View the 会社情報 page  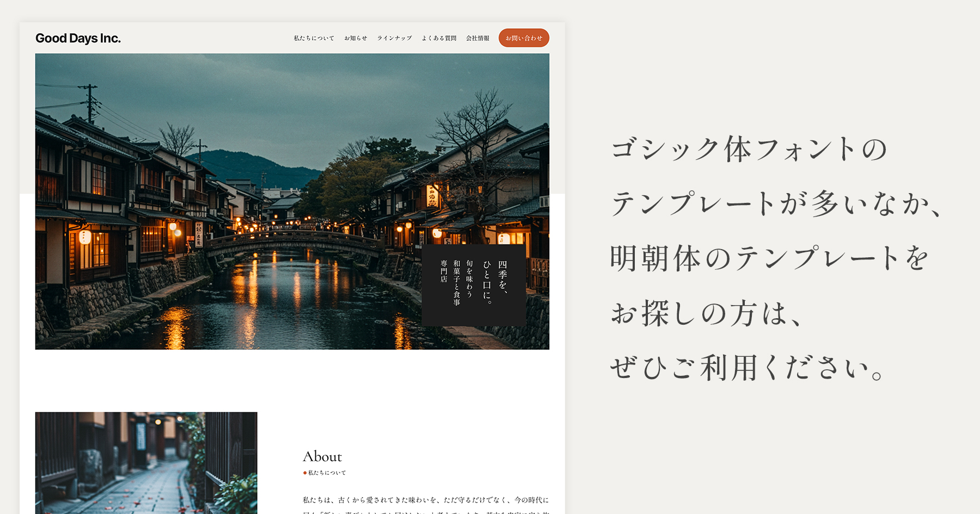[x=477, y=38]
